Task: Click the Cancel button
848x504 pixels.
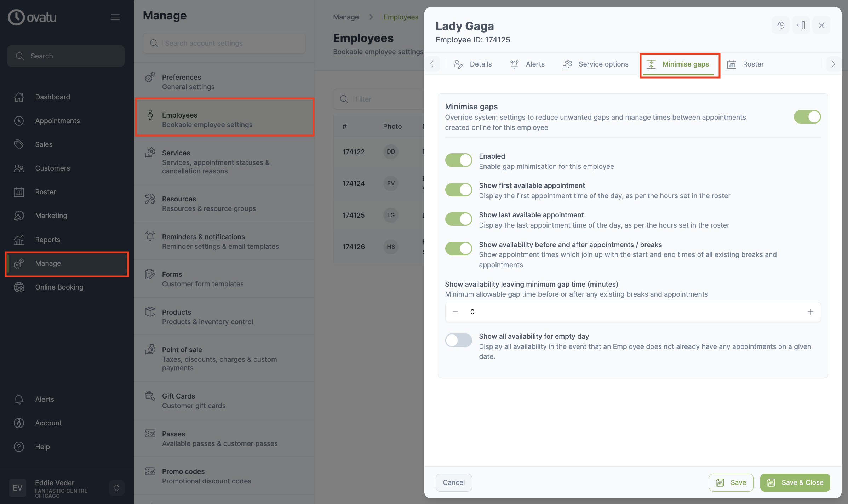Action: tap(454, 482)
